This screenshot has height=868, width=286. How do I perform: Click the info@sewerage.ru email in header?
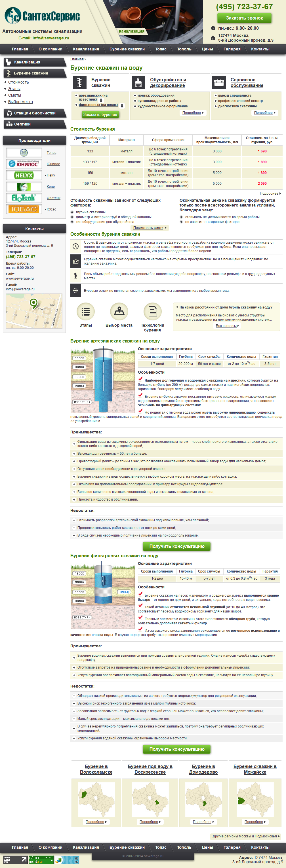tap(51, 38)
